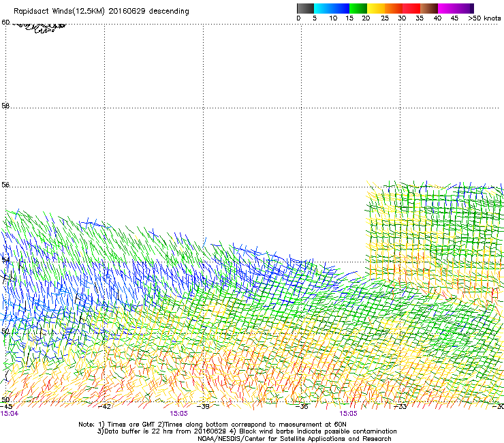Click the cyan 5-10 knots legend color
The height and width of the screenshot is (443, 504).
323,8
